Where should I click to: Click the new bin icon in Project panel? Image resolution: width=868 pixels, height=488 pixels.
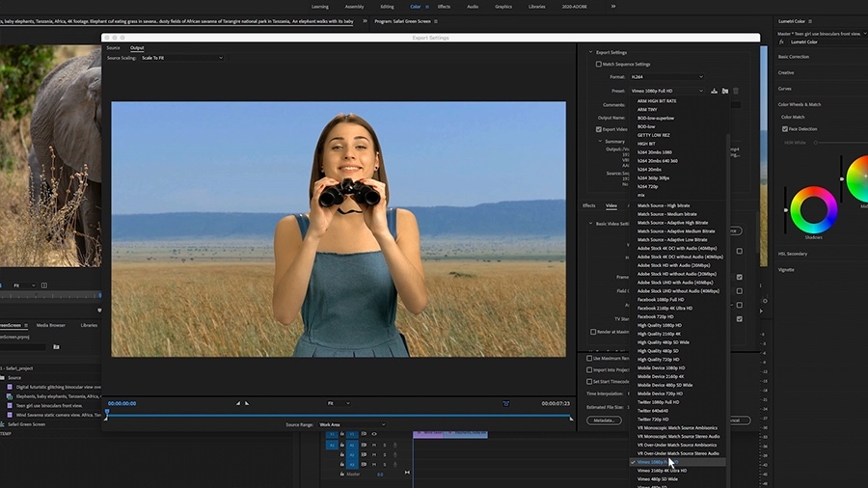coord(56,347)
